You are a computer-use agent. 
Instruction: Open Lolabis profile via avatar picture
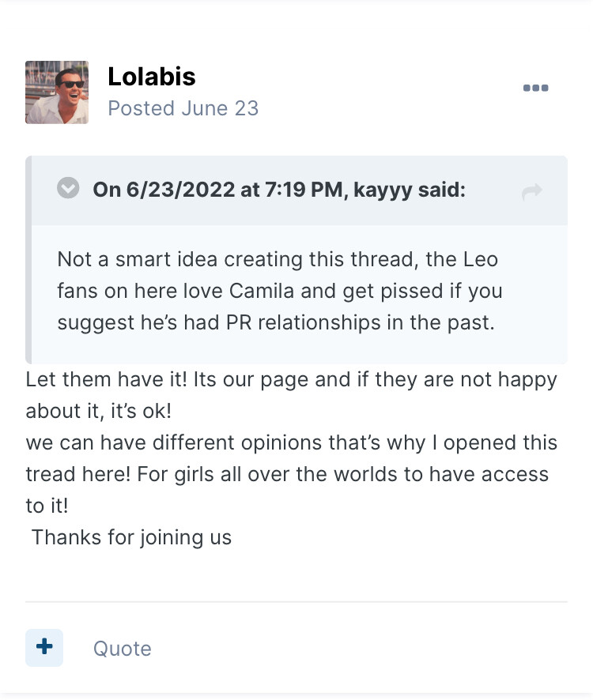[57, 92]
